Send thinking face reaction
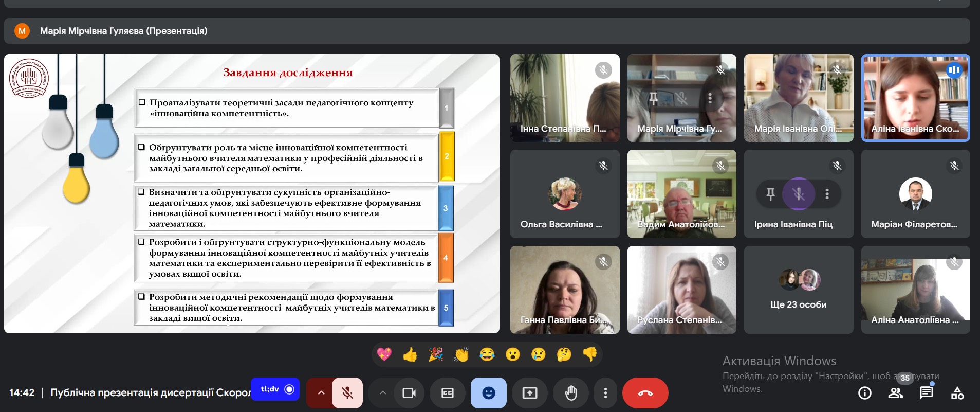Image resolution: width=980 pixels, height=412 pixels. [x=564, y=354]
